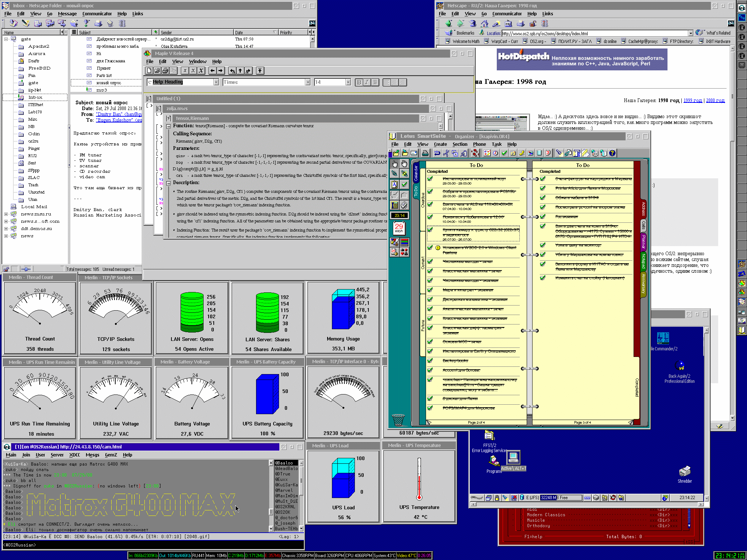Toggle checkmark for POP3/IMAP4 для Мирошова task
Screen dimensions: 747x560
[430, 408]
